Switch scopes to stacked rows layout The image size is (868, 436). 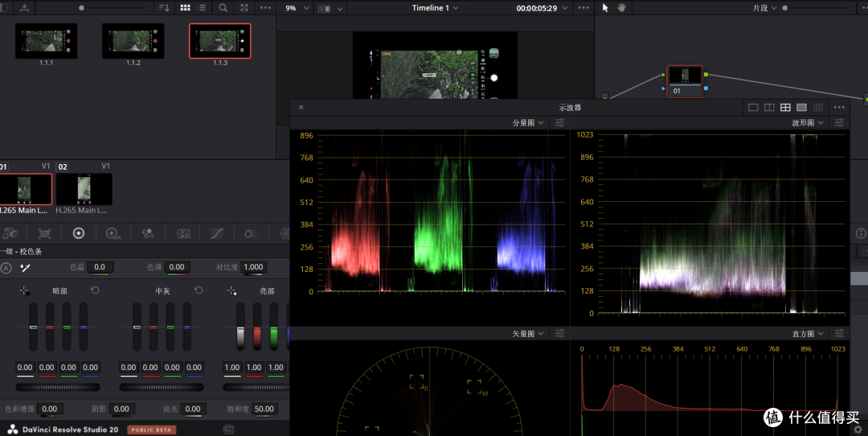tap(801, 108)
